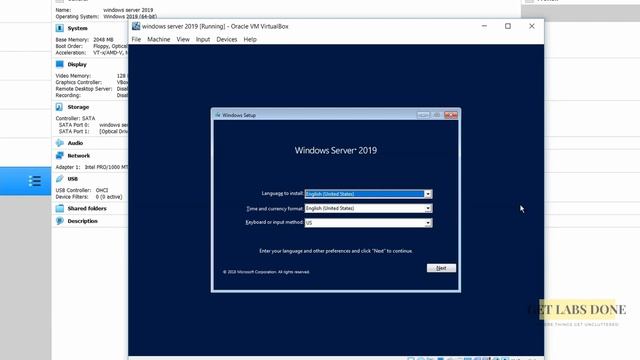Open the Machine menu

click(x=158, y=40)
